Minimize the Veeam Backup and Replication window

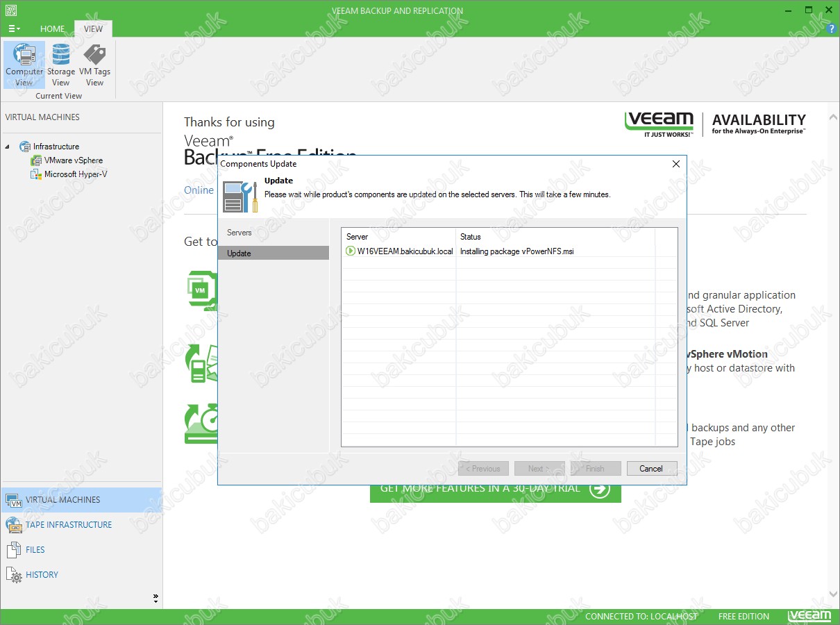coord(789,10)
